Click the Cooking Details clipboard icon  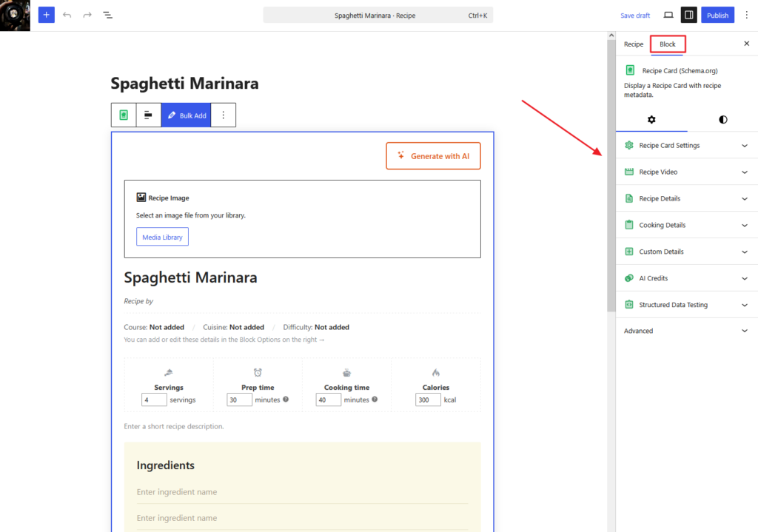[629, 225]
